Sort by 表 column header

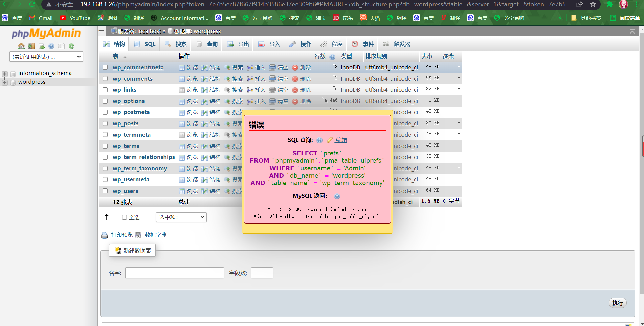(x=116, y=57)
